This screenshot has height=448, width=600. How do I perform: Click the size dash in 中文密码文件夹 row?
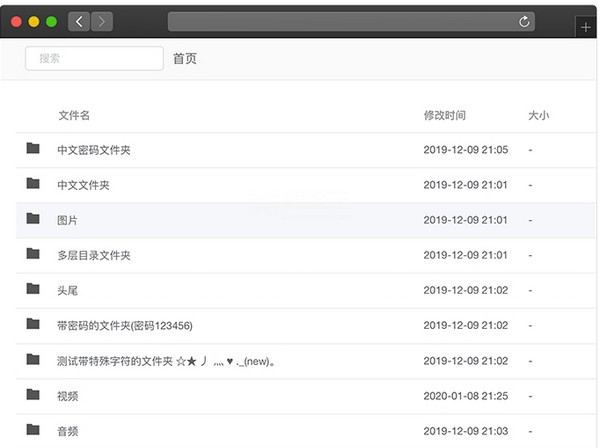point(530,150)
